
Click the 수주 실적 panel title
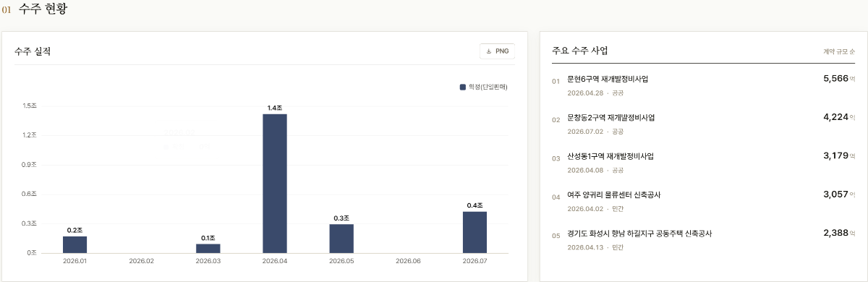point(33,51)
